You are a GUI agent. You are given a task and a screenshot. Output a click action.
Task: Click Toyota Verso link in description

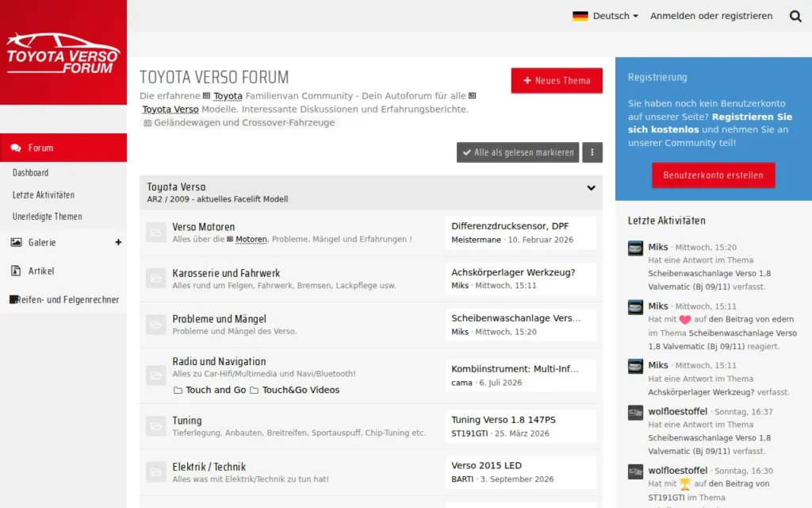[x=170, y=110]
